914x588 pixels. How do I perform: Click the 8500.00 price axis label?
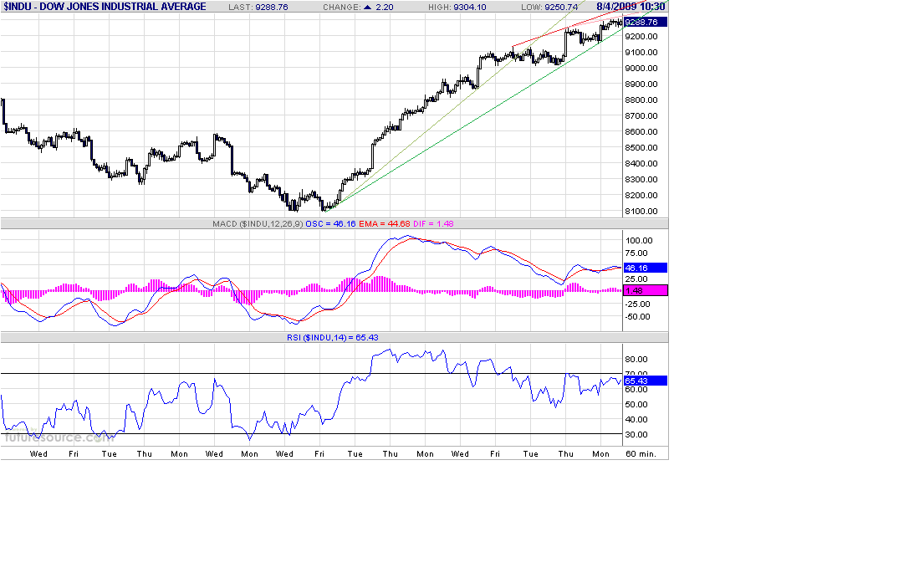pyautogui.click(x=641, y=147)
